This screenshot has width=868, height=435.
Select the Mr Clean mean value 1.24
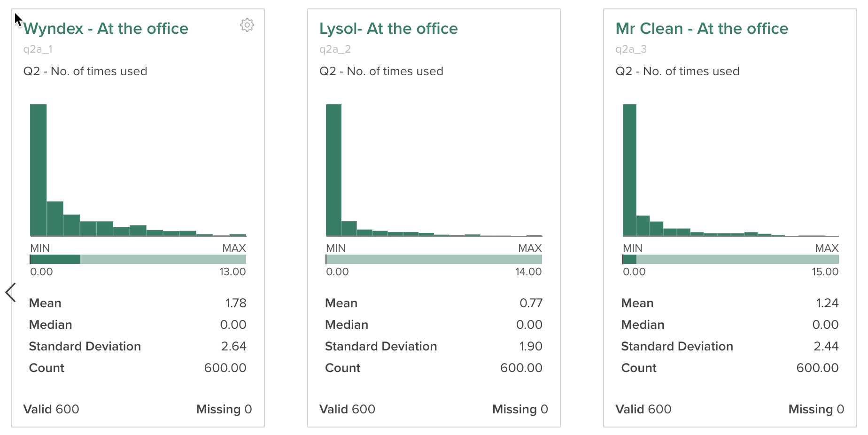click(x=828, y=303)
